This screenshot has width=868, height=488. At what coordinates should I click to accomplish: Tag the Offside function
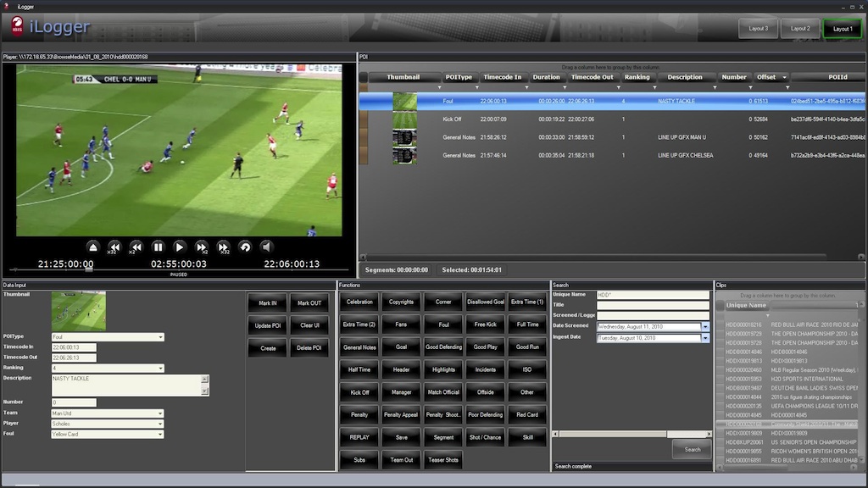pos(485,392)
